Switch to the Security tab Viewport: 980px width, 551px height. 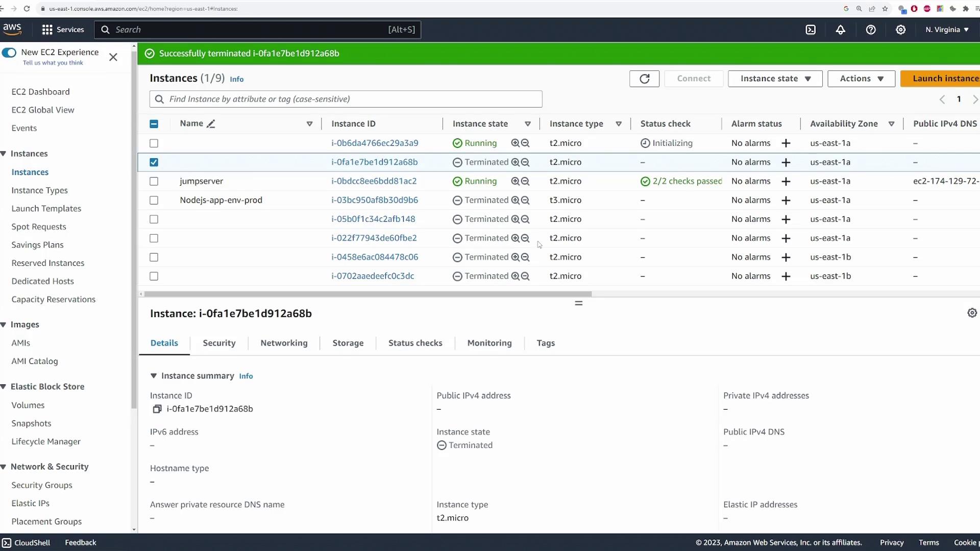[219, 343]
